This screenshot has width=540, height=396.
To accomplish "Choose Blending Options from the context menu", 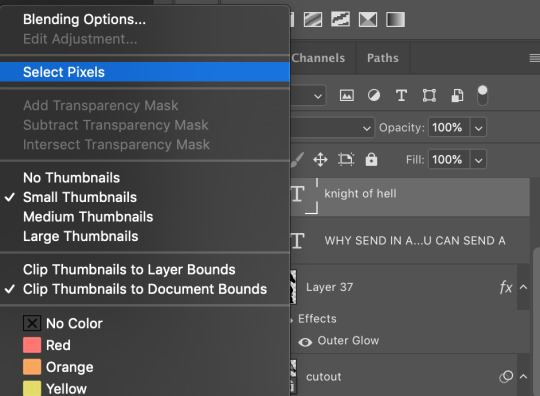I will click(84, 19).
